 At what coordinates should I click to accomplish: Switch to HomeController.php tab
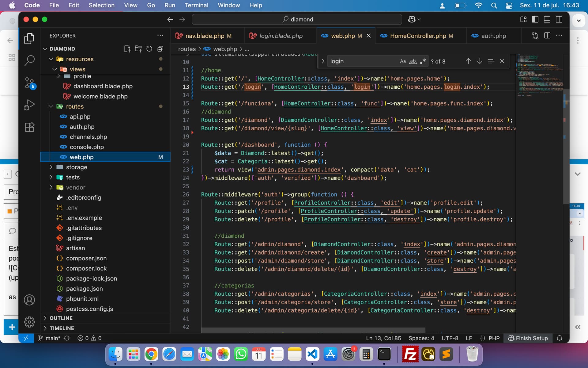click(421, 36)
